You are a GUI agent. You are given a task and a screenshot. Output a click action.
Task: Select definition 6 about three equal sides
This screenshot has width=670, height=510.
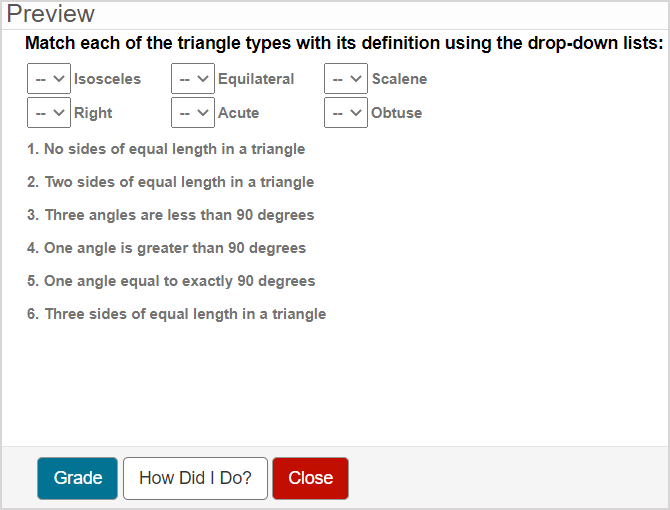[x=176, y=314]
